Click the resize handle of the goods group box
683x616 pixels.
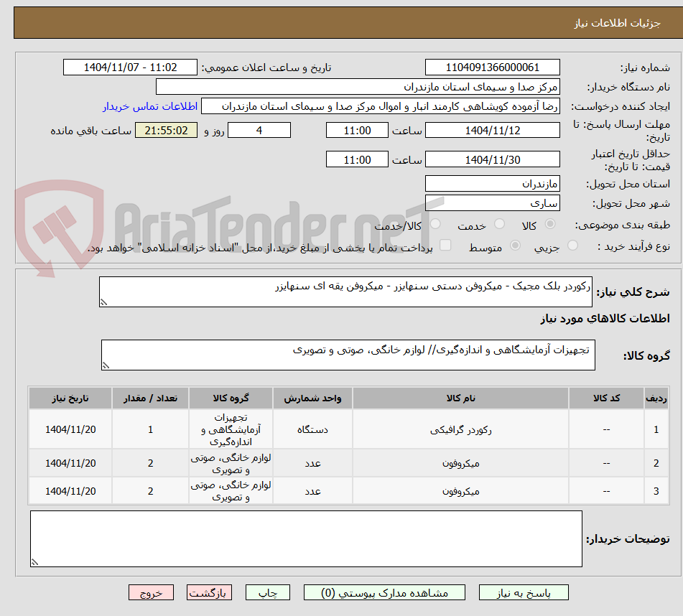(x=106, y=365)
